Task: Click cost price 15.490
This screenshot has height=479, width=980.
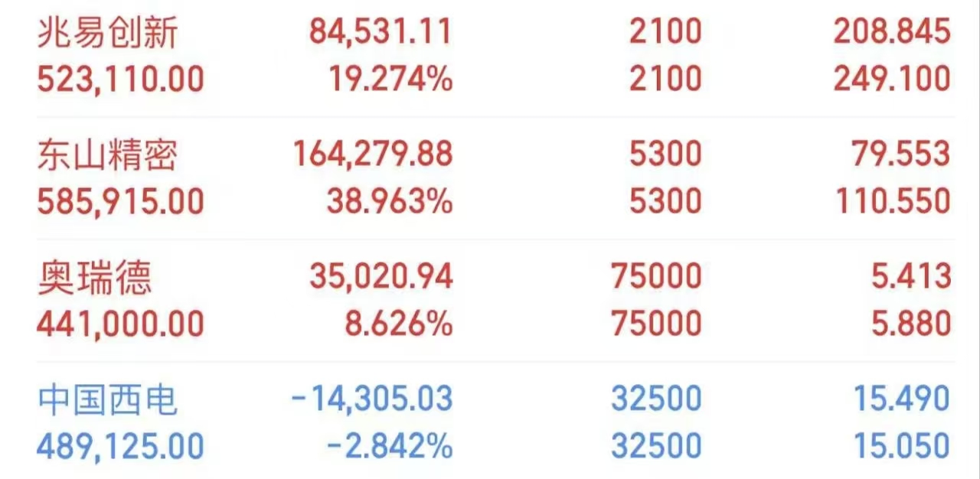Action: [x=902, y=399]
